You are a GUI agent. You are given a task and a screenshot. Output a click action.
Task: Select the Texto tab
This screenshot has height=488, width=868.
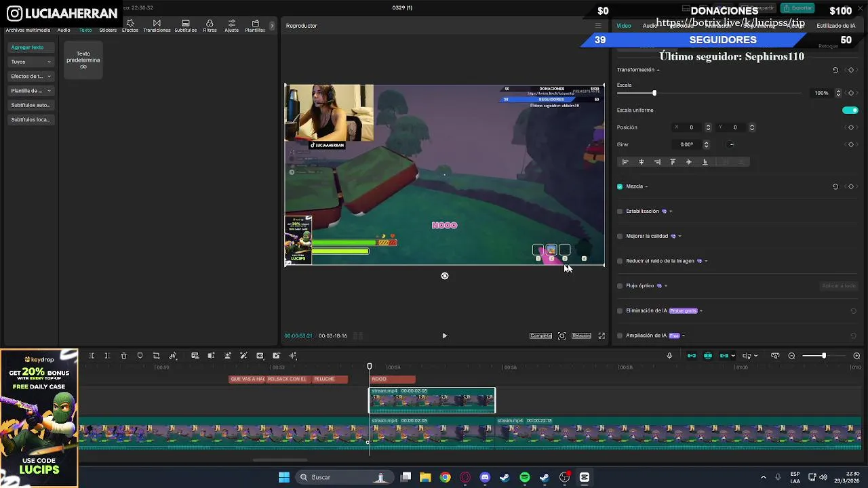pyautogui.click(x=85, y=30)
